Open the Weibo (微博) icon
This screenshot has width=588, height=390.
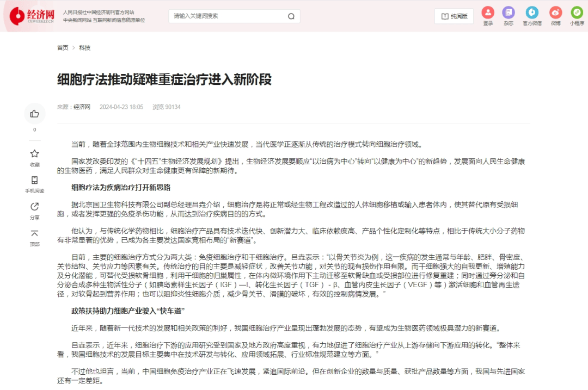click(x=555, y=13)
